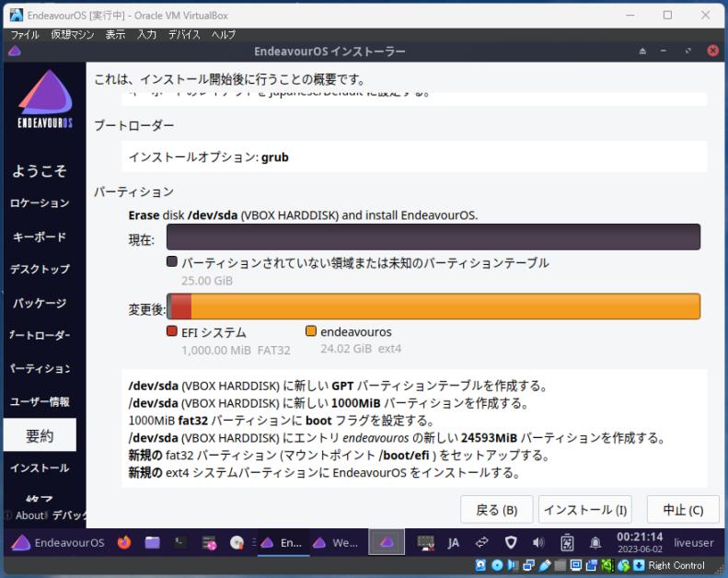The height and width of the screenshot is (578, 728).
Task: Click the デバッグ button in sidebar
Action: [x=69, y=515]
